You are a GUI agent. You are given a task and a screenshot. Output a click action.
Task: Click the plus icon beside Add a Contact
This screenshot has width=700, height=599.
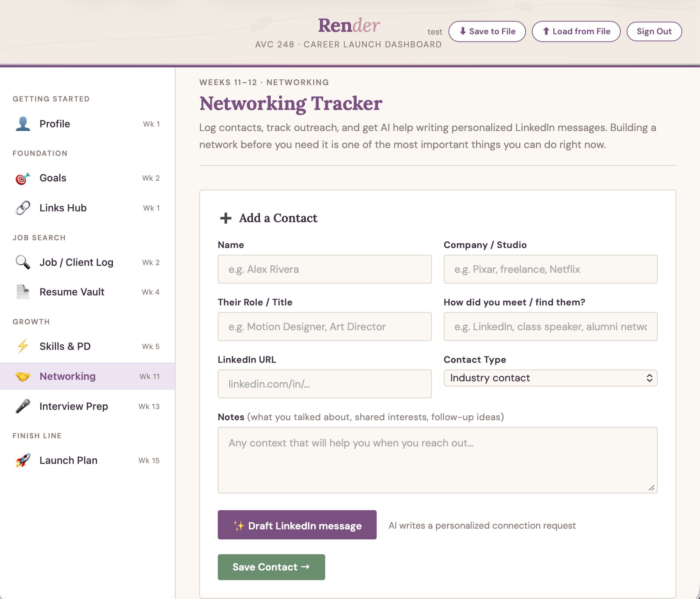226,218
